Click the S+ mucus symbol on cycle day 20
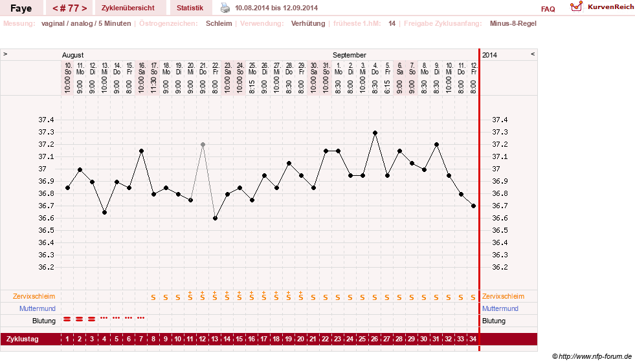This screenshot has width=635, height=364. tap(301, 295)
